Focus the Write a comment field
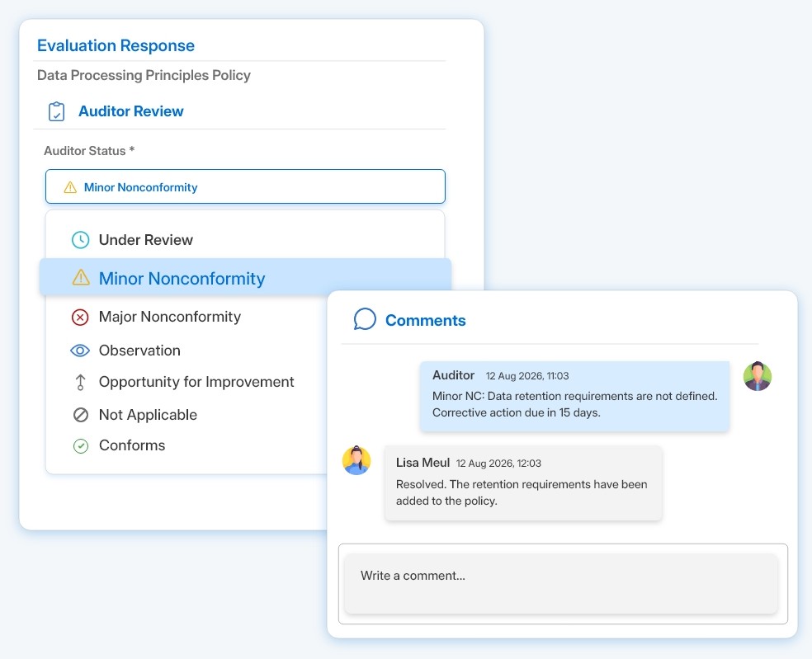 click(561, 583)
